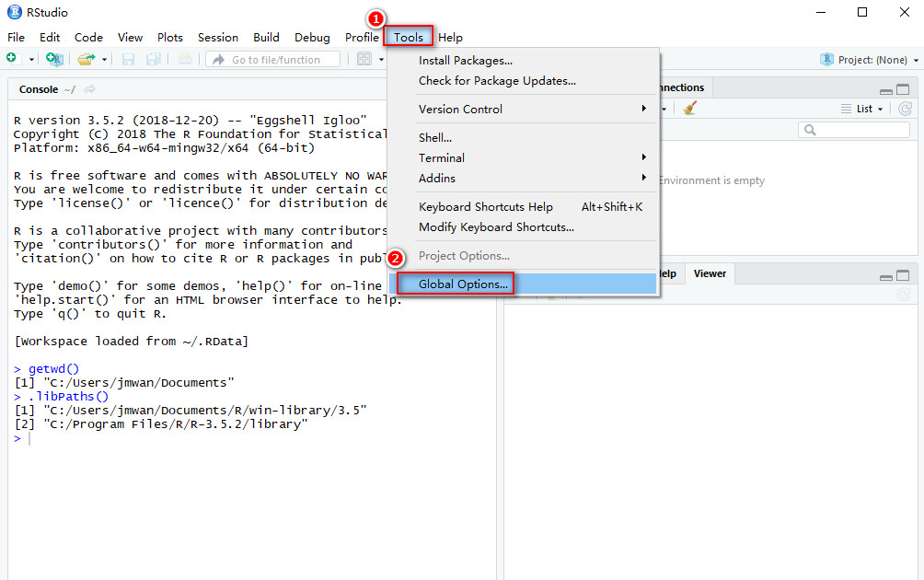Click the workspace panes grid icon

(364, 59)
